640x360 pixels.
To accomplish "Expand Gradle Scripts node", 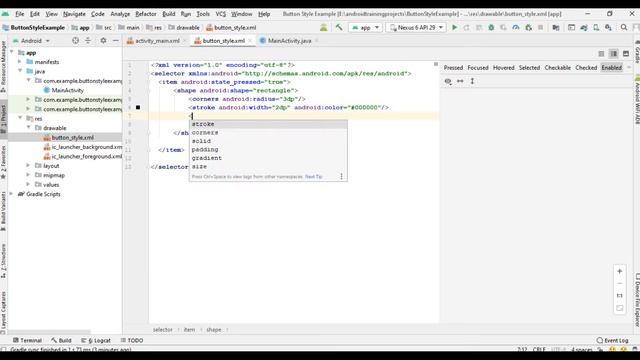I will (11, 194).
